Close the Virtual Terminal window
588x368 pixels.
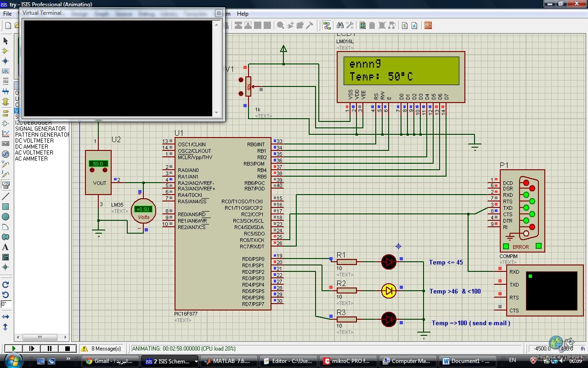(x=219, y=13)
